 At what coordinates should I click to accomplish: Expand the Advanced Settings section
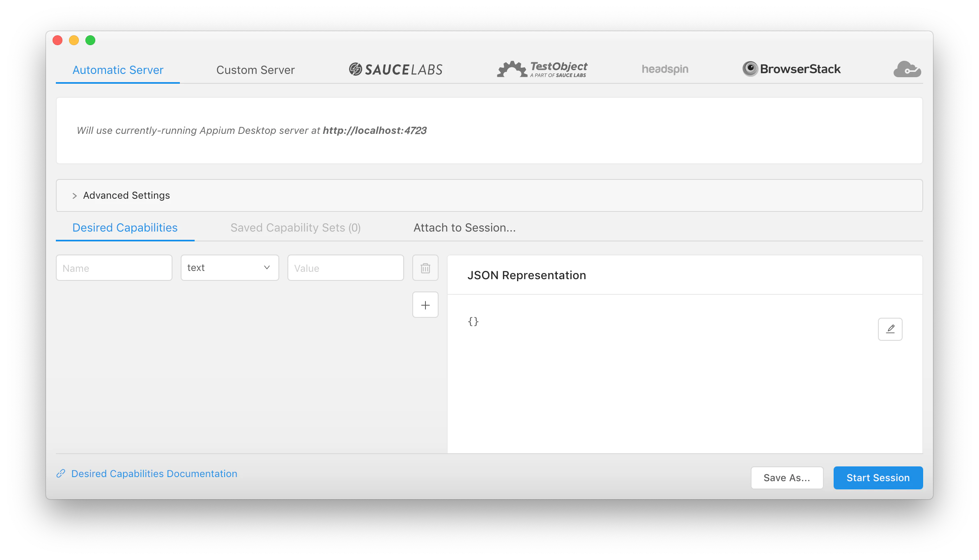tap(489, 195)
